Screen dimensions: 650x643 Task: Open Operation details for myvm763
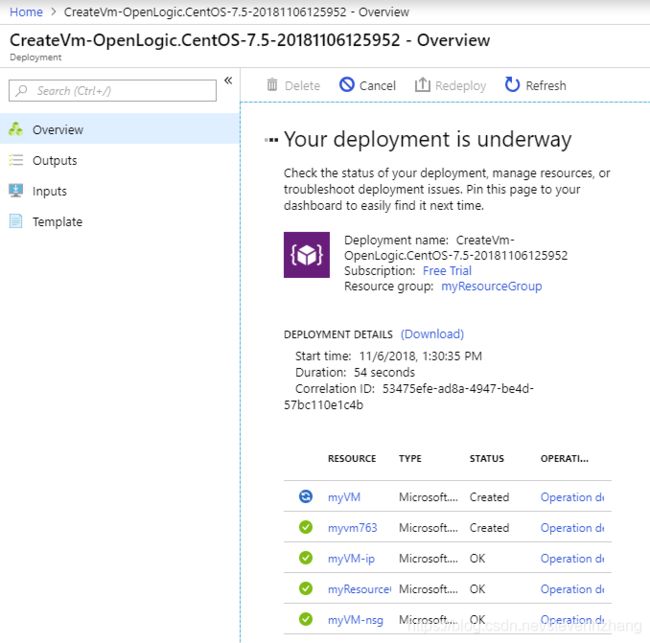572,527
